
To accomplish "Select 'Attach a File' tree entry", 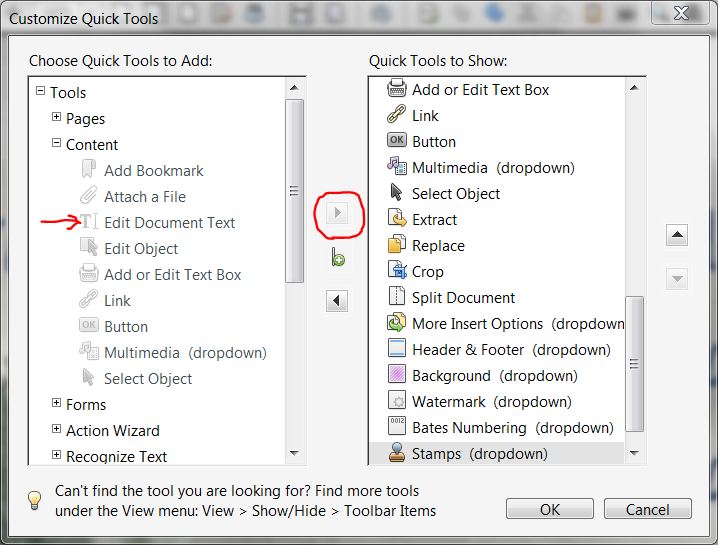I will coord(145,197).
